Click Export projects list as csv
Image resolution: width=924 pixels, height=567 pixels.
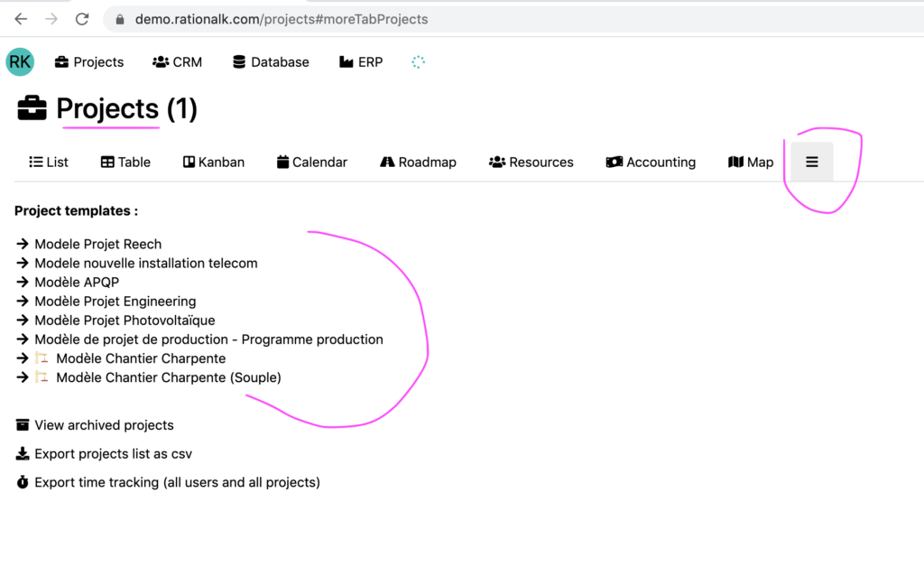[113, 454]
